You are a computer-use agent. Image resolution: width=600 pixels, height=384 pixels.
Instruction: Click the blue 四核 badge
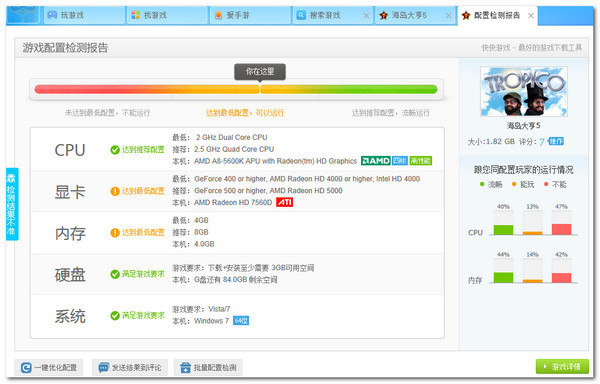[399, 161]
